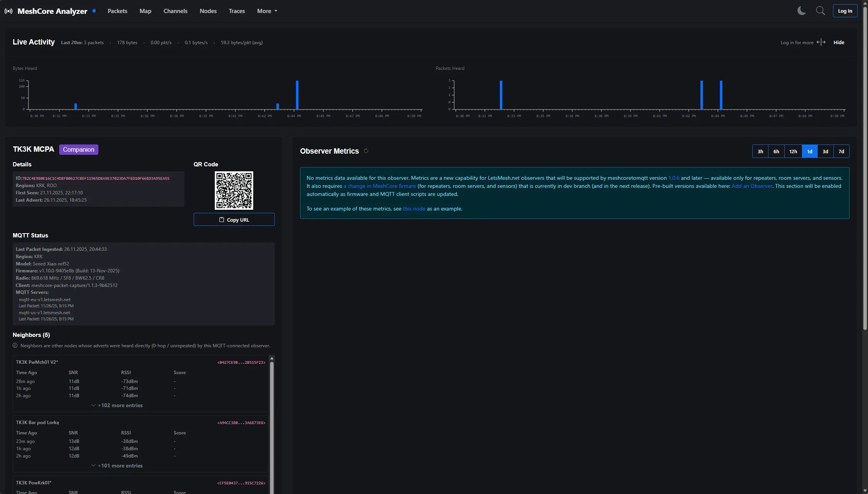Click the info icon beside Neighbors description
This screenshot has width=868, height=494.
coord(15,345)
